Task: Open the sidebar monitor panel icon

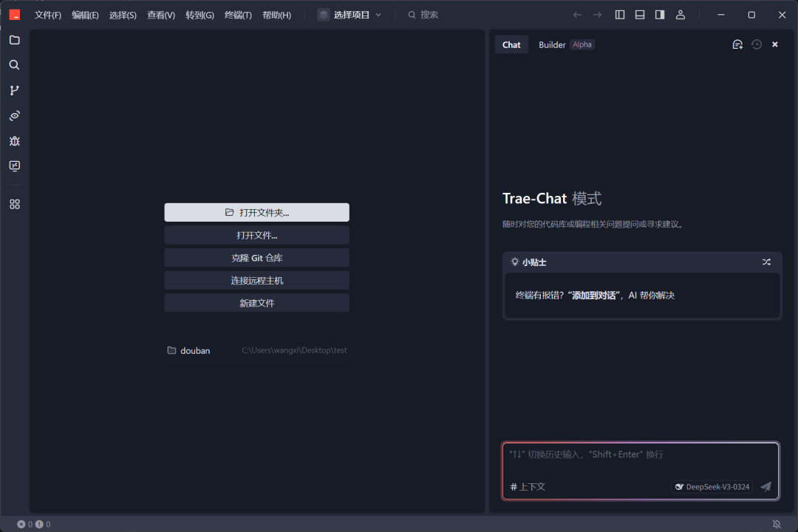Action: pos(15,166)
